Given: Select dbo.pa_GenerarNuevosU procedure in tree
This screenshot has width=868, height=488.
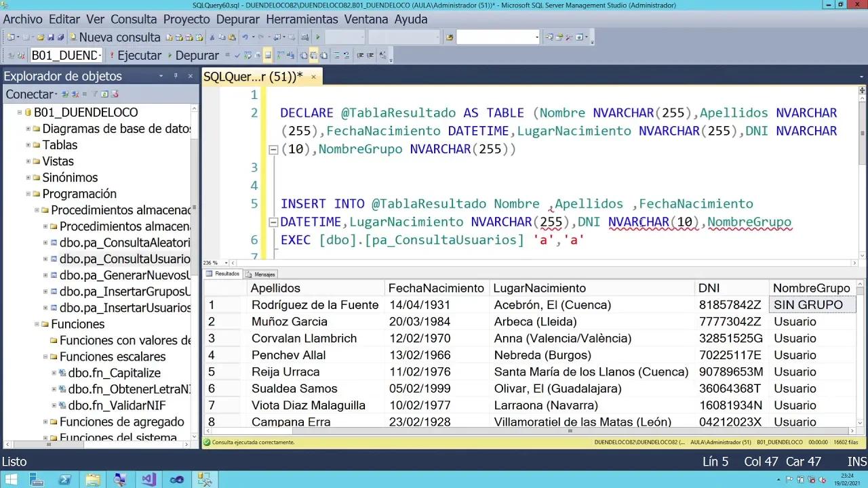Looking at the screenshot, I should click(125, 275).
